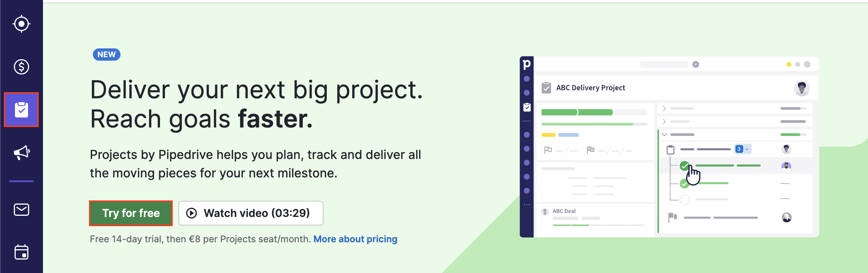Click the ABC Delivery Project title
This screenshot has height=273, width=868.
pyautogui.click(x=591, y=88)
